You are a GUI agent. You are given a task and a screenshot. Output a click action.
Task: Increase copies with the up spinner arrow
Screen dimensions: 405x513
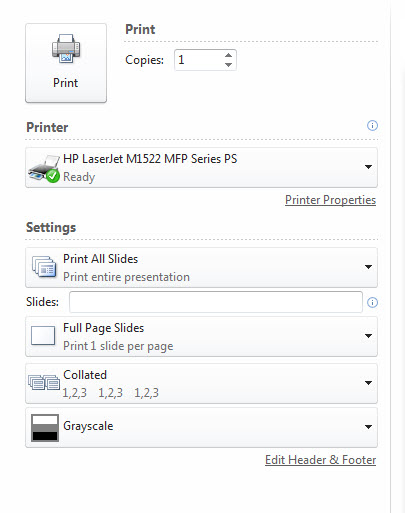point(228,55)
